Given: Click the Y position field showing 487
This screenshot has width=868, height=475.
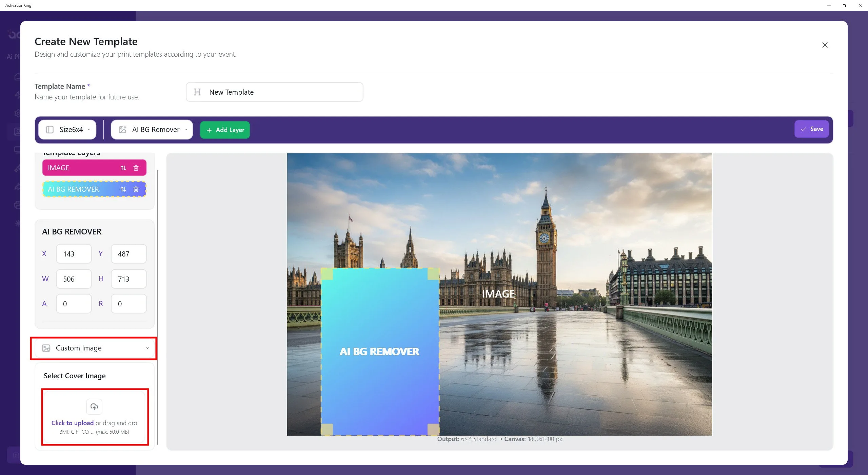Looking at the screenshot, I should point(129,254).
